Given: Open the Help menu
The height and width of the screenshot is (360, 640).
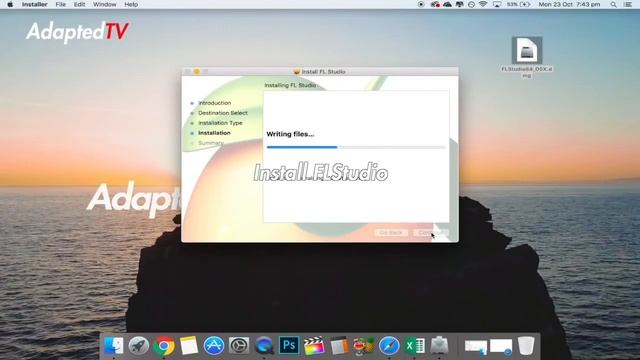Looking at the screenshot, I should tap(131, 4).
